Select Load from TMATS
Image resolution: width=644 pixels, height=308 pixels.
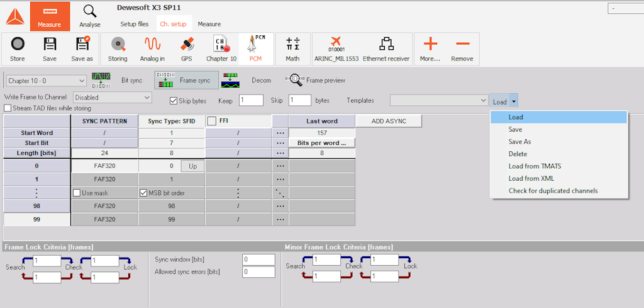[559, 166]
